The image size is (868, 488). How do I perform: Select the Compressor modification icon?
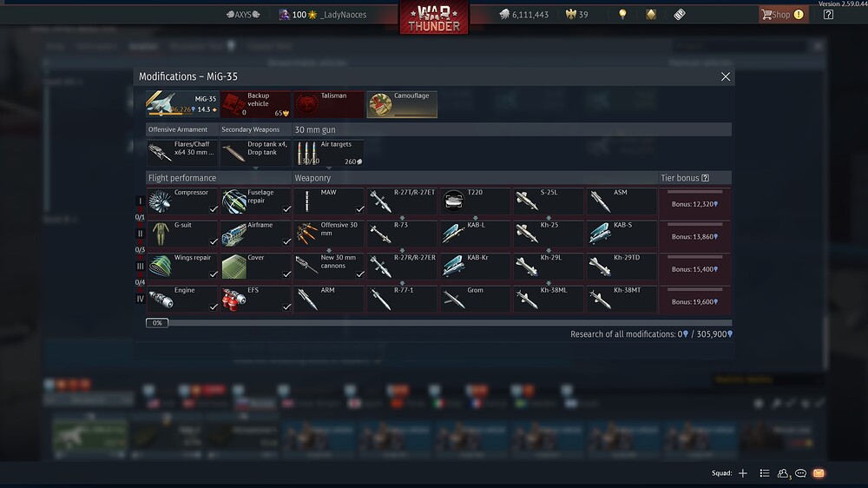[160, 201]
